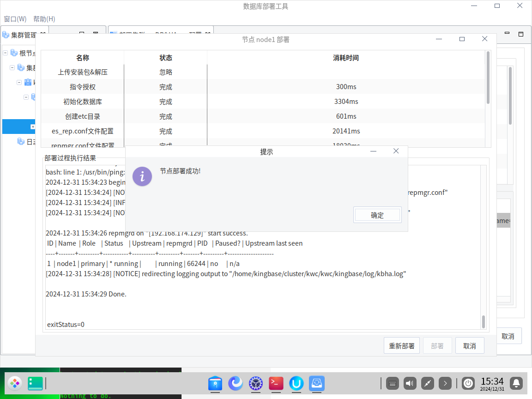Click the 确定 button in the dialog

(x=377, y=215)
